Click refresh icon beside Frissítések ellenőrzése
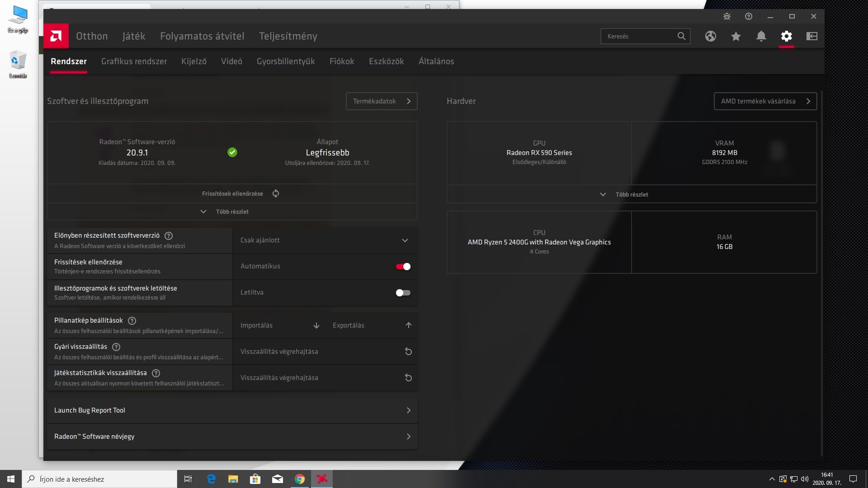 coord(276,193)
